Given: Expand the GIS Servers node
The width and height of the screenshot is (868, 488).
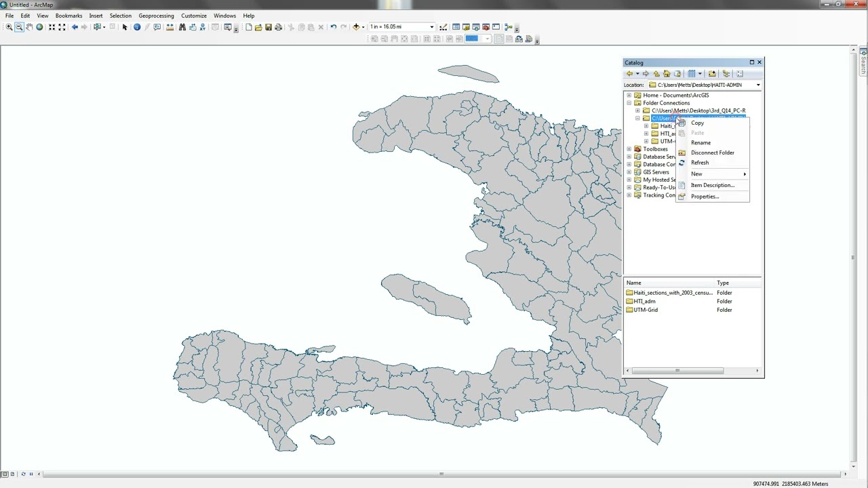Looking at the screenshot, I should (629, 172).
